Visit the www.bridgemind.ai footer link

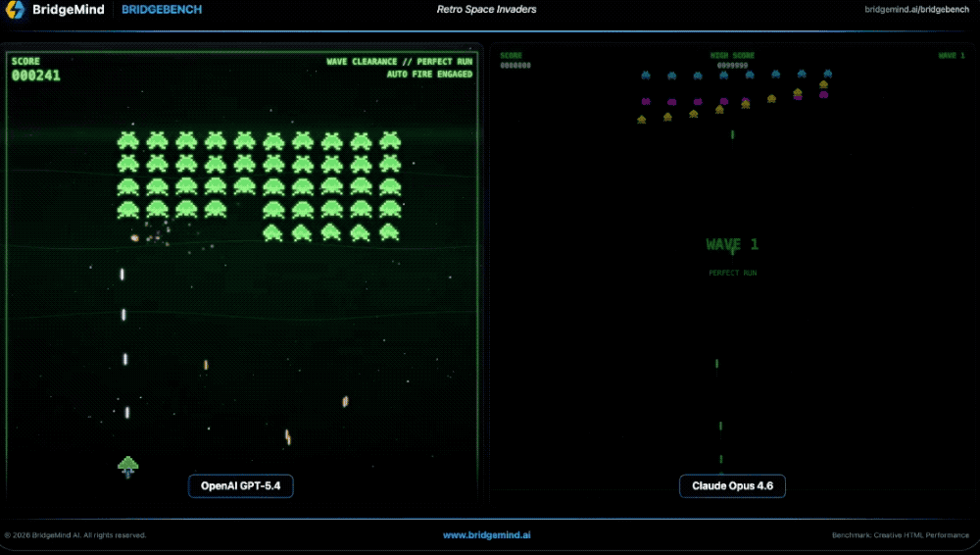click(487, 535)
